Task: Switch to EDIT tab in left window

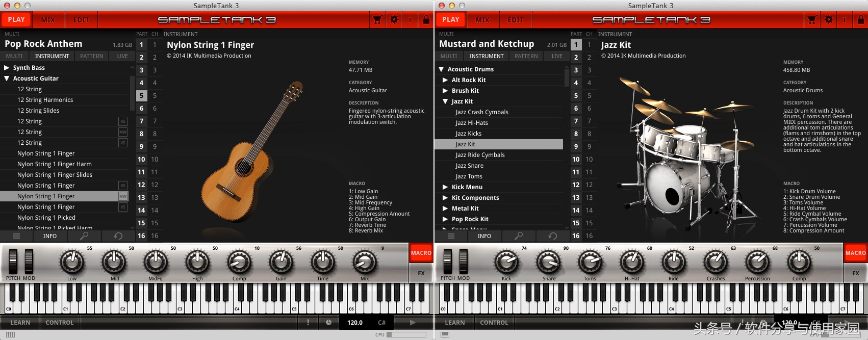Action: [x=81, y=20]
